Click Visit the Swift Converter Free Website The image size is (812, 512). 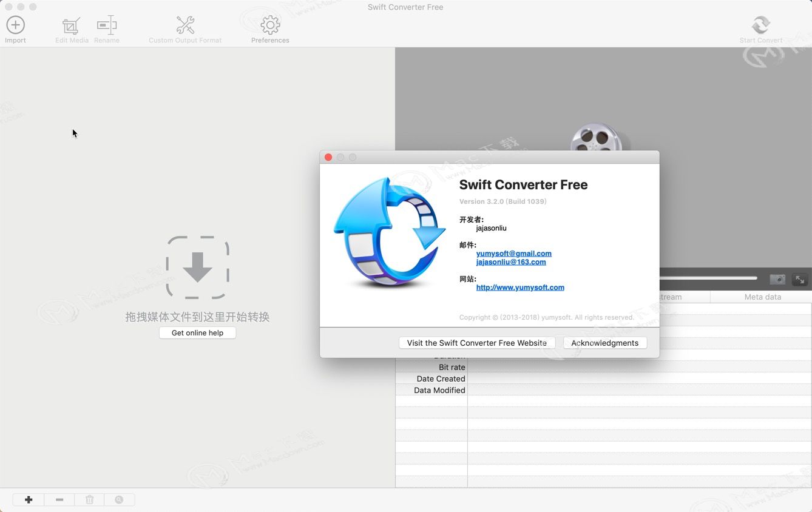click(477, 343)
